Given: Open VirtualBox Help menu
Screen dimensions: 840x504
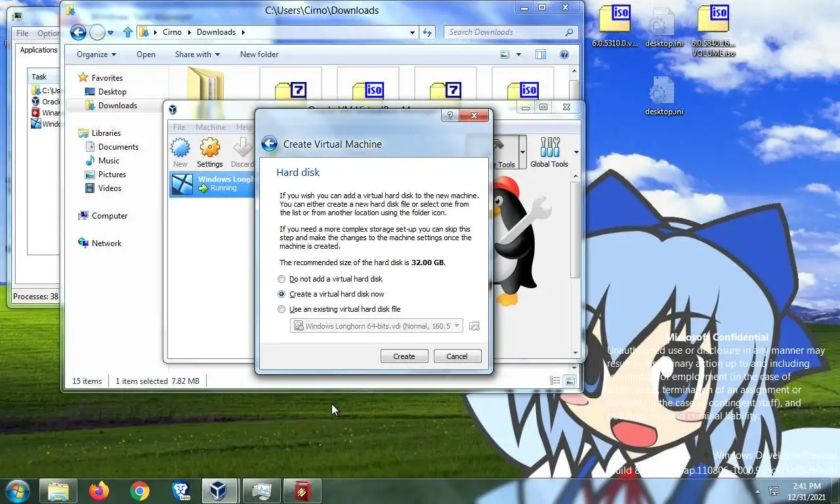Looking at the screenshot, I should [244, 127].
